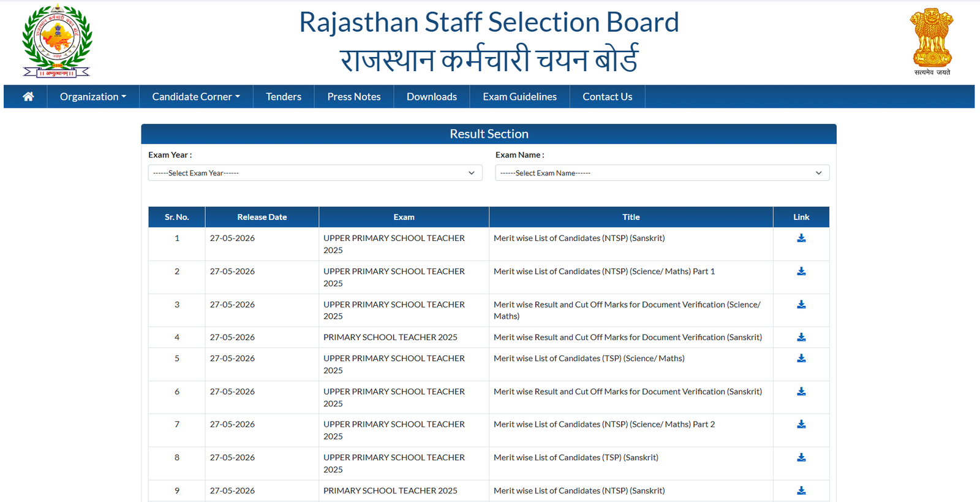Download NTSP Science/Maths Part 1 list
980x502 pixels.
[801, 272]
